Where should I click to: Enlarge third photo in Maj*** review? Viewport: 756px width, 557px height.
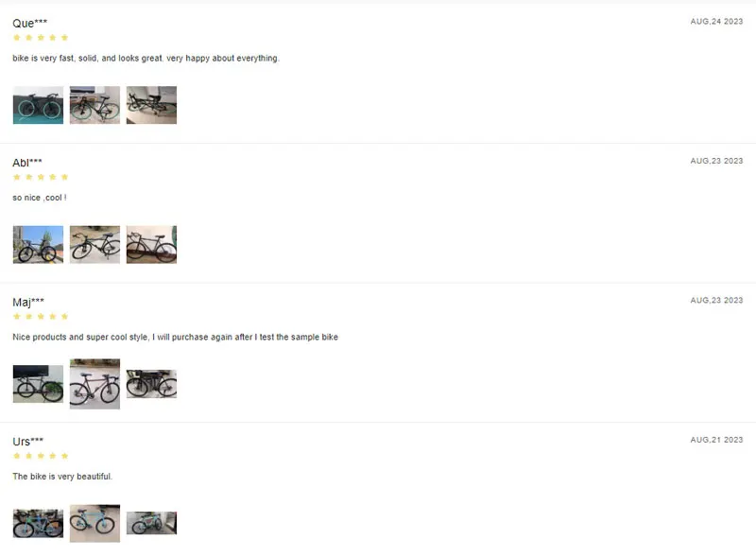(x=151, y=384)
